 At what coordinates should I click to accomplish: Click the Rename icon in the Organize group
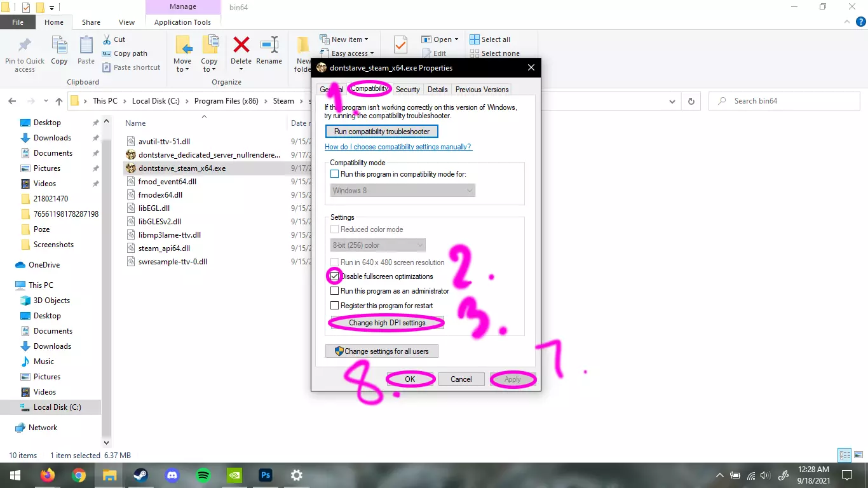point(269,44)
